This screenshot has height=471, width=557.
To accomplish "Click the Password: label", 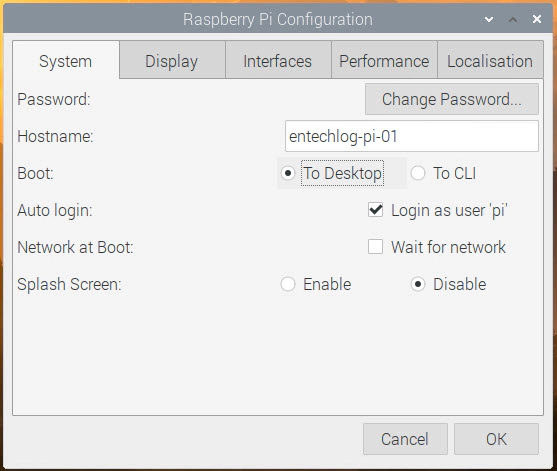I will point(54,99).
